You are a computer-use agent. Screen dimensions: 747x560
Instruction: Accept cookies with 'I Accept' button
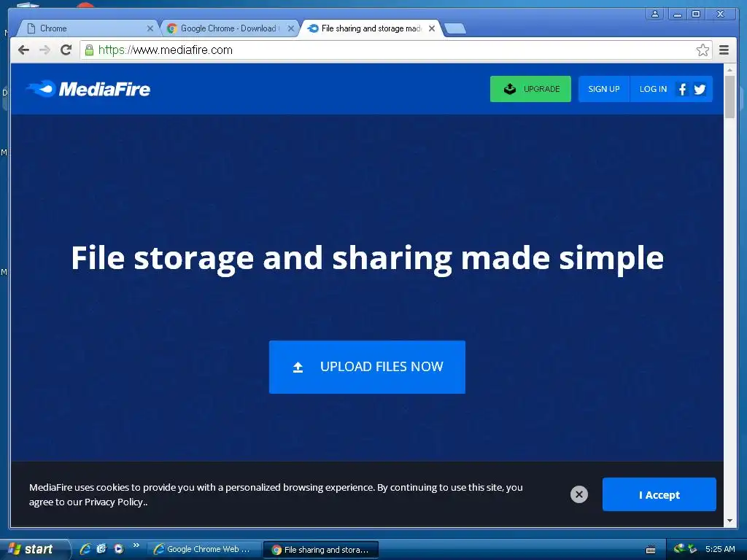(659, 494)
